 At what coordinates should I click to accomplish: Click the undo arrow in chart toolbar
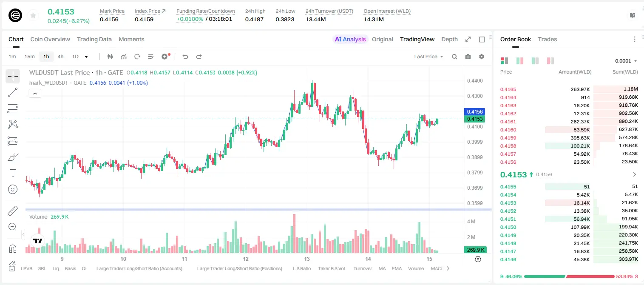[x=185, y=57]
